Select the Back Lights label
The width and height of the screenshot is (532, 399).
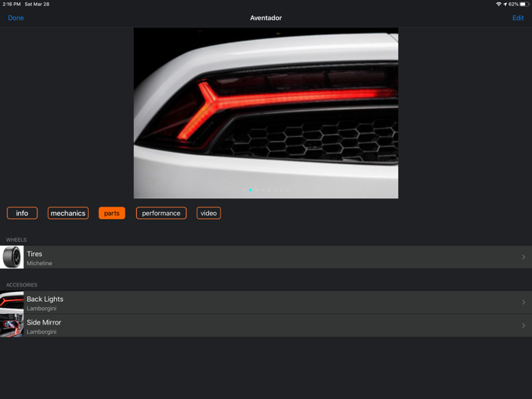(45, 299)
